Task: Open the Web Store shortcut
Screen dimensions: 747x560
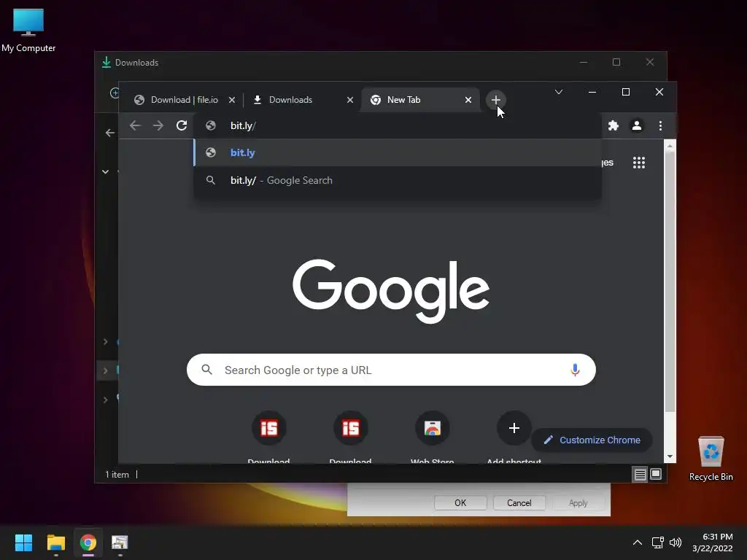Action: click(x=432, y=428)
